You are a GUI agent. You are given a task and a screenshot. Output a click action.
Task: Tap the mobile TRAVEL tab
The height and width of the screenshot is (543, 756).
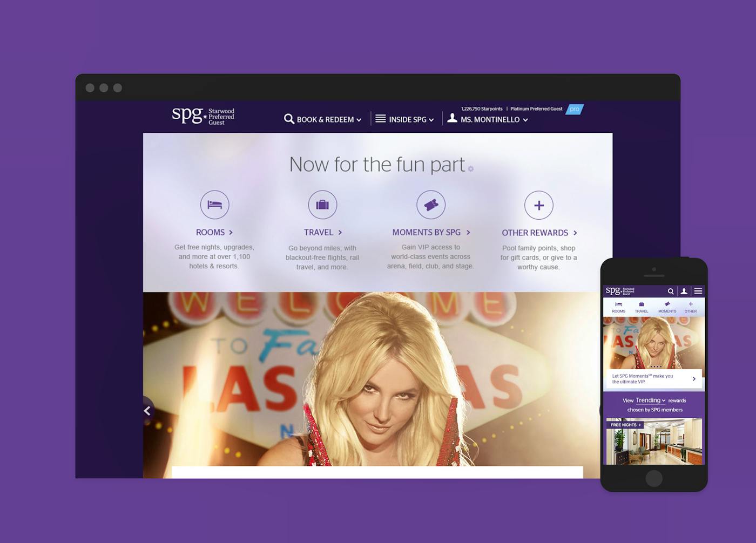(642, 307)
